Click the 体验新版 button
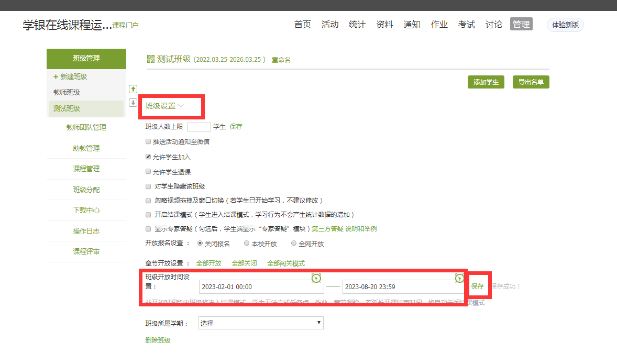This screenshot has width=617, height=364. [x=565, y=25]
